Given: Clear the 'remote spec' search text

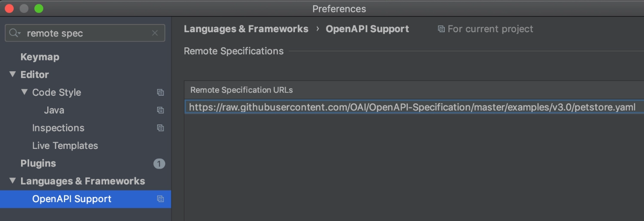Looking at the screenshot, I should 155,33.
